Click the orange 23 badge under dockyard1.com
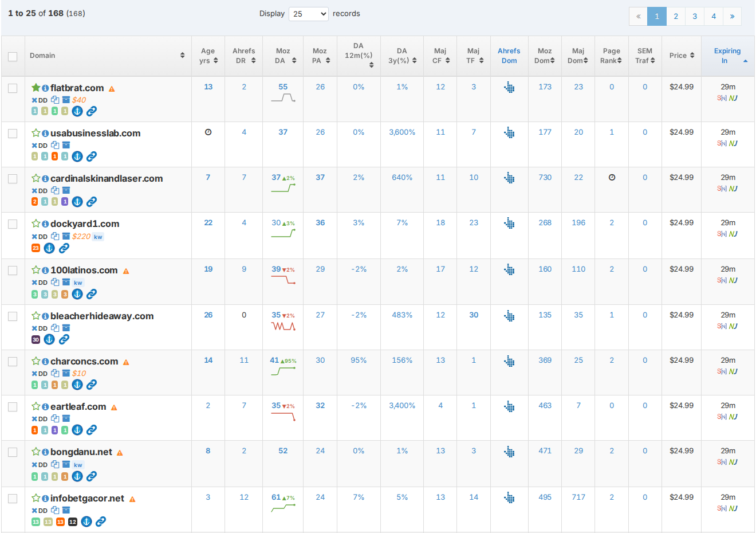 pos(36,248)
